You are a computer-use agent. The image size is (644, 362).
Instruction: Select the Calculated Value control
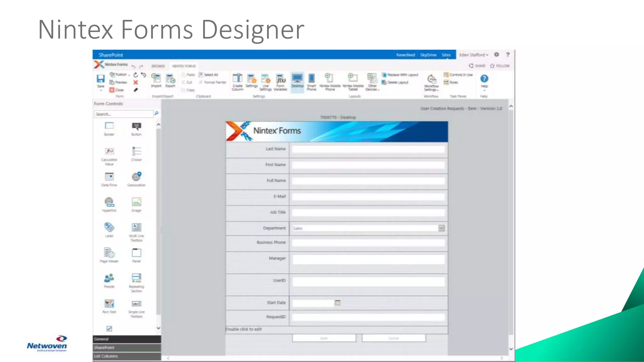(109, 156)
